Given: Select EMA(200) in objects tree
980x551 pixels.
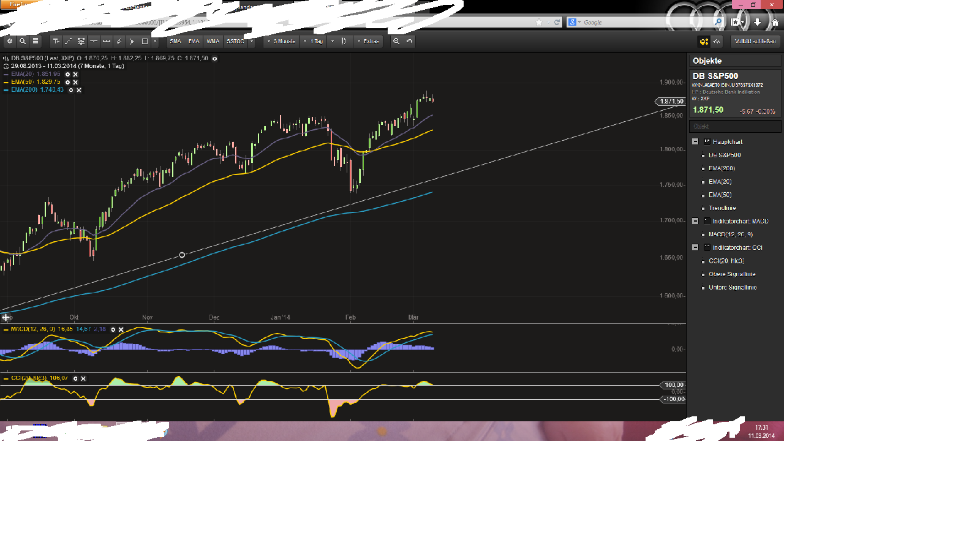Looking at the screenshot, I should coord(722,168).
